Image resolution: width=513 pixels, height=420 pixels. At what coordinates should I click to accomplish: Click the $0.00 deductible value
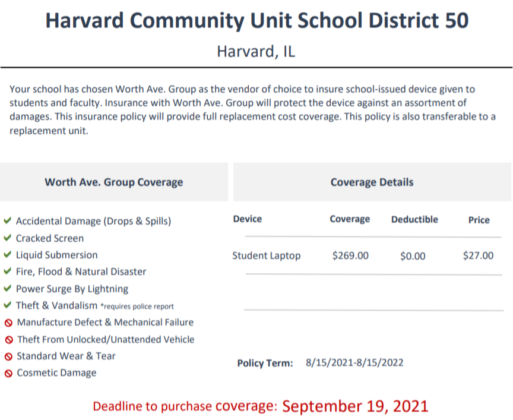click(x=413, y=256)
